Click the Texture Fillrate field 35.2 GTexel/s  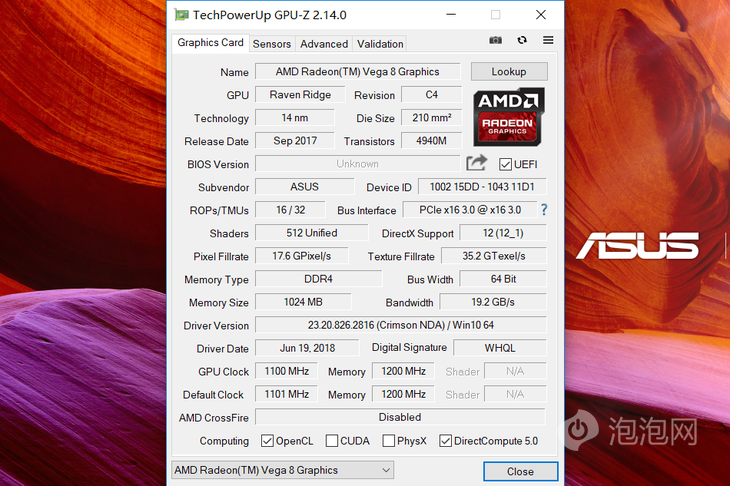[494, 256]
